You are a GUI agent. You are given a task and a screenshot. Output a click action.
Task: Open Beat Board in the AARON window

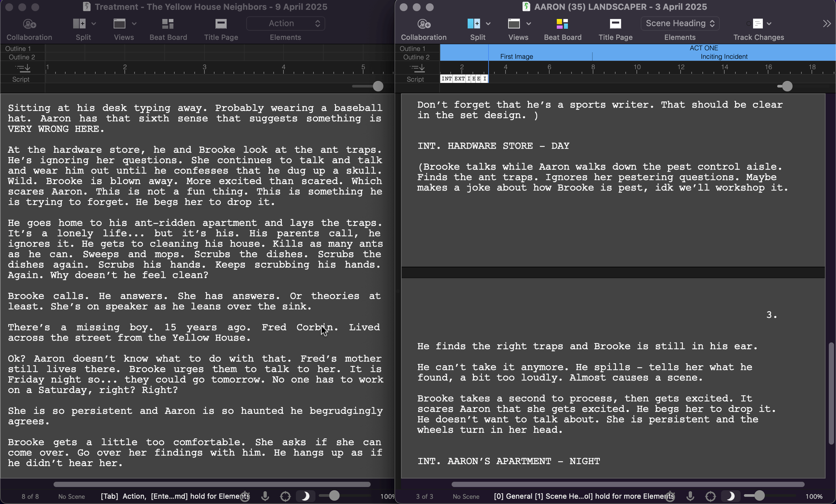[x=562, y=24]
